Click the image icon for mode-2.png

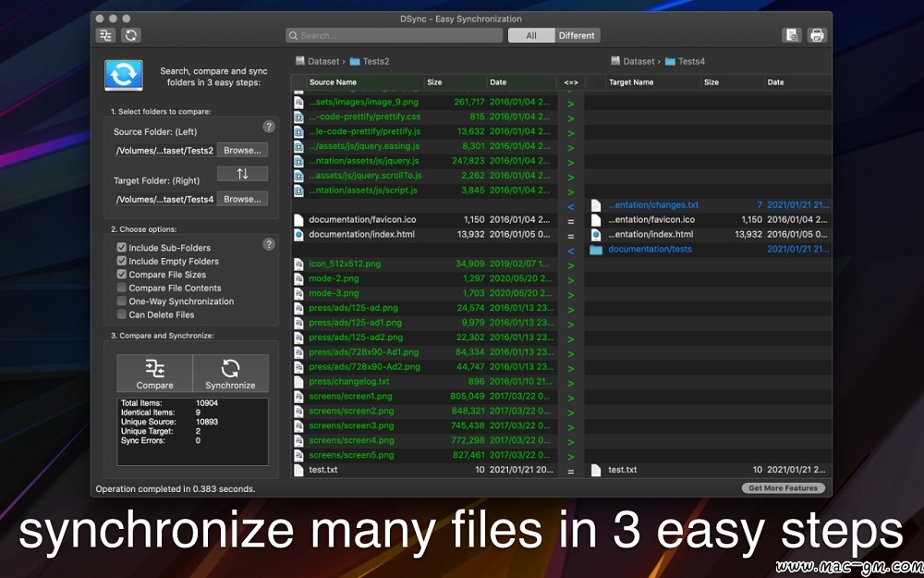point(298,279)
